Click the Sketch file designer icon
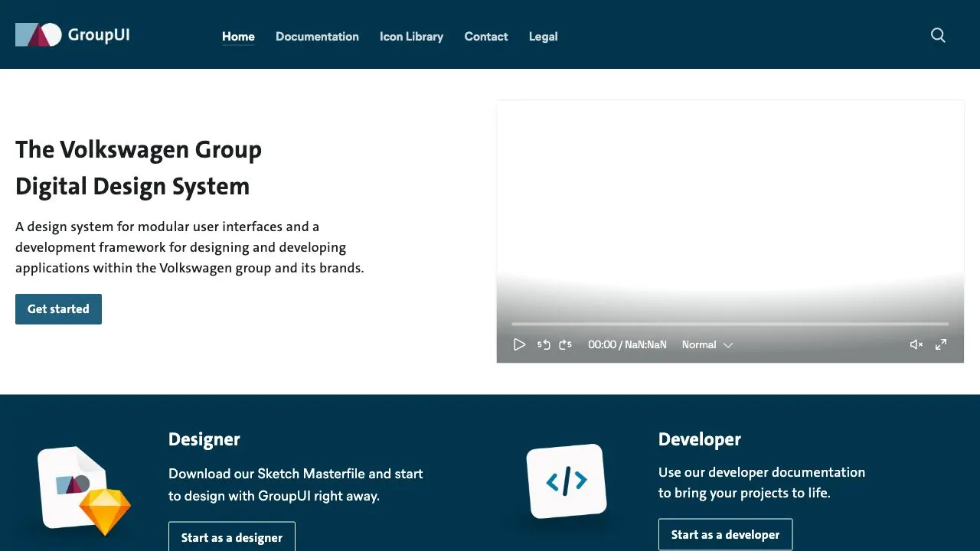Image resolution: width=980 pixels, height=551 pixels. (x=83, y=490)
